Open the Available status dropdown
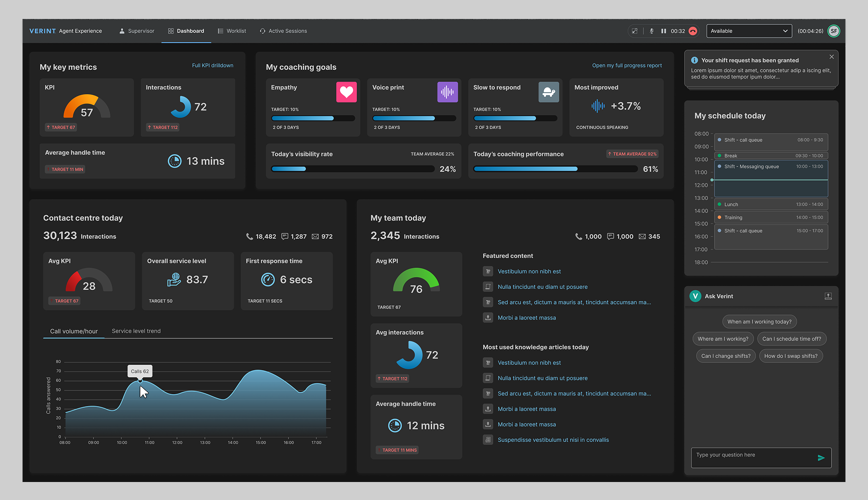Image resolution: width=868 pixels, height=500 pixels. pos(748,31)
